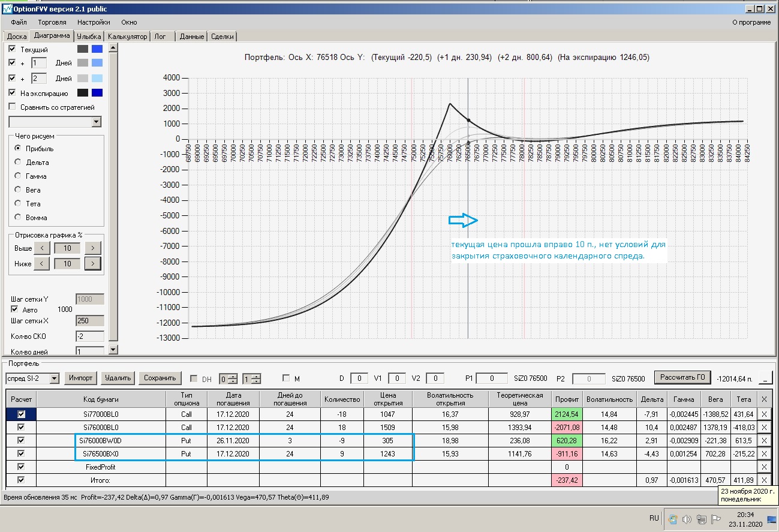Toggle the Текущий curve checkbox
Viewport: 779px width, 532px height.
click(x=12, y=49)
